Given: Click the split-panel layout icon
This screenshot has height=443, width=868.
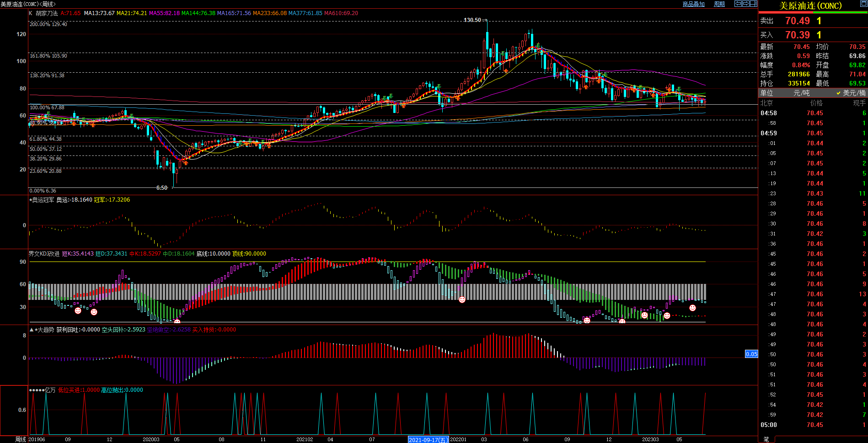Looking at the screenshot, I should tap(754, 4).
